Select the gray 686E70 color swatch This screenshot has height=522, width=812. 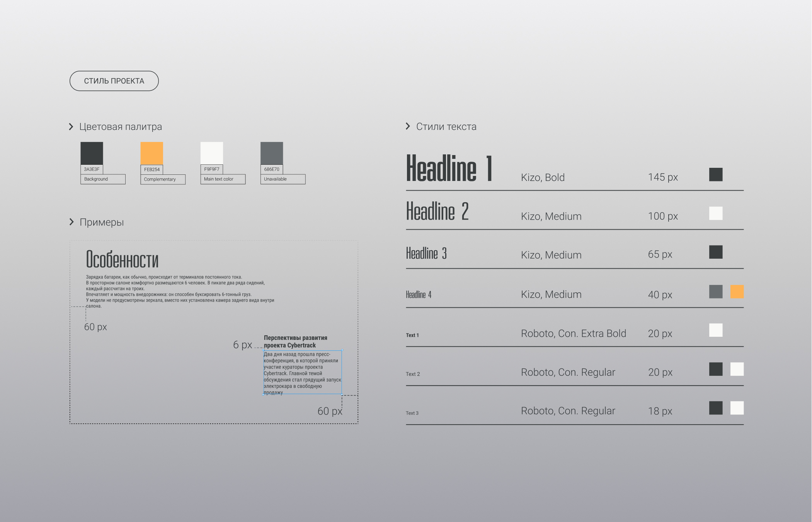coord(271,153)
